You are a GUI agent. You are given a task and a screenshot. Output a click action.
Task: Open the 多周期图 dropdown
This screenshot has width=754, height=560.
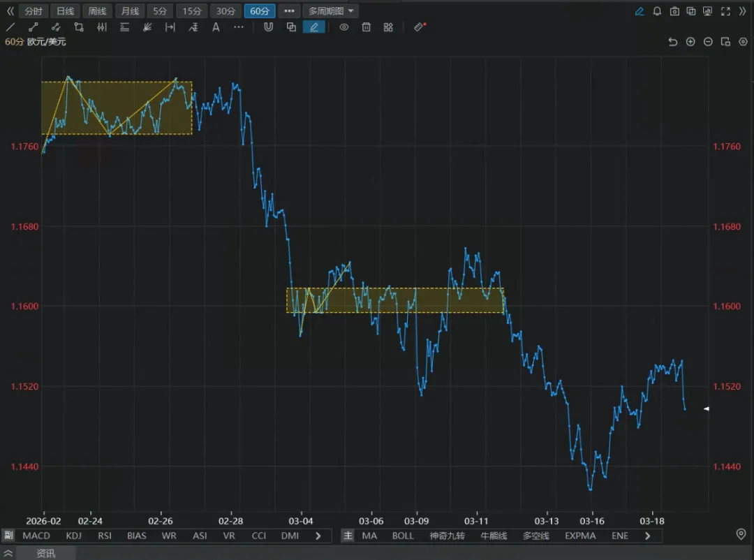[331, 11]
